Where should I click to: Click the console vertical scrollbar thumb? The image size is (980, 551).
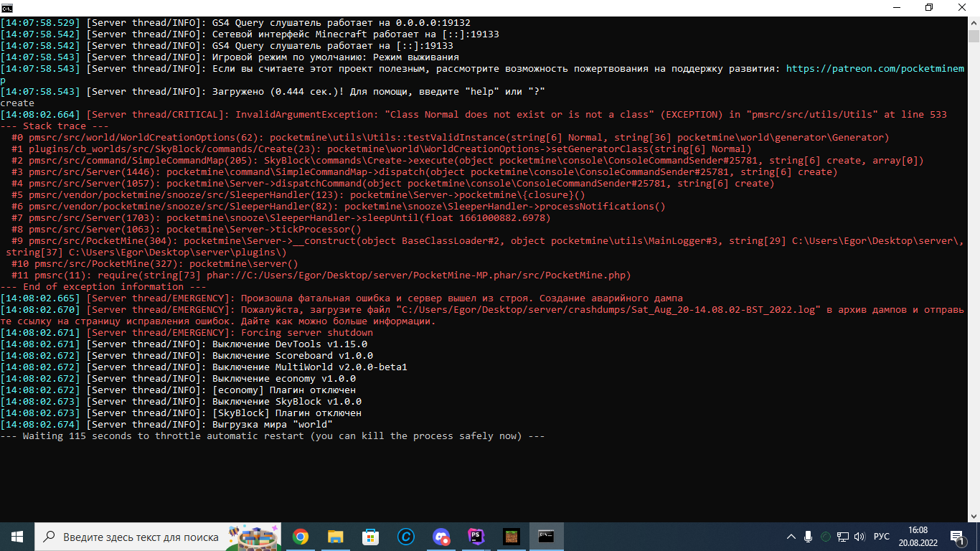974,37
